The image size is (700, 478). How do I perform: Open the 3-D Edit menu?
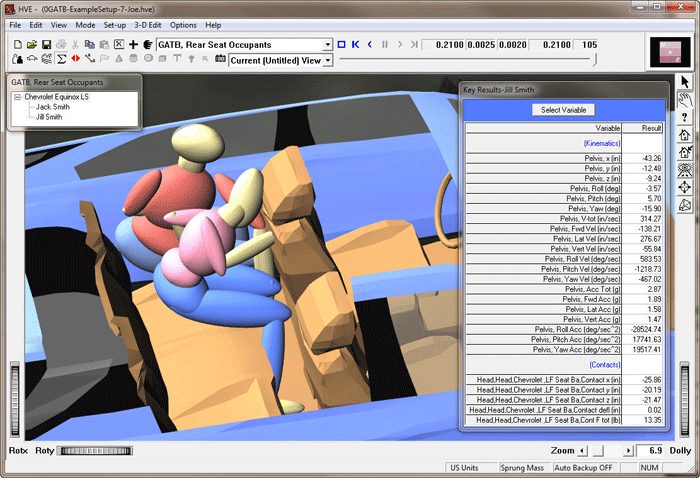149,24
